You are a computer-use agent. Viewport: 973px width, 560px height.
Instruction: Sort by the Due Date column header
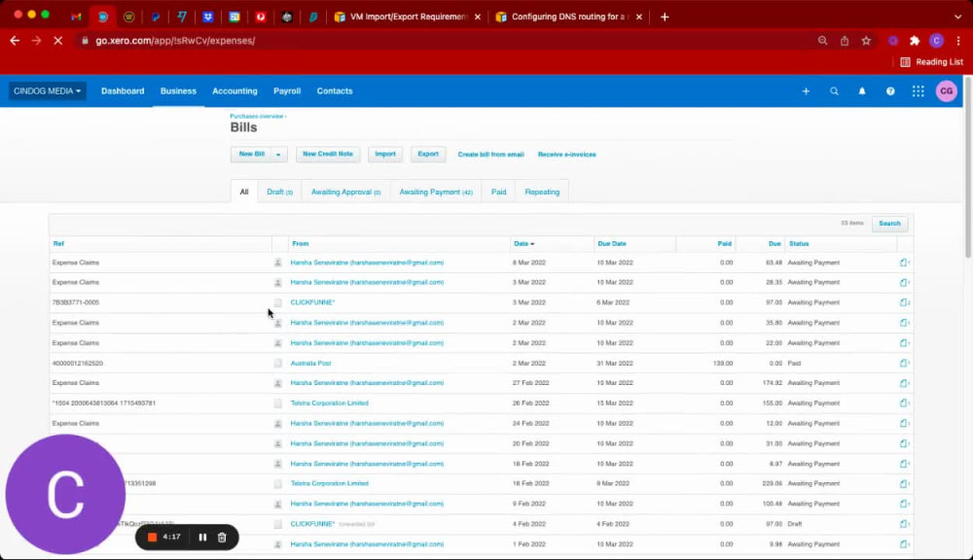pos(612,244)
